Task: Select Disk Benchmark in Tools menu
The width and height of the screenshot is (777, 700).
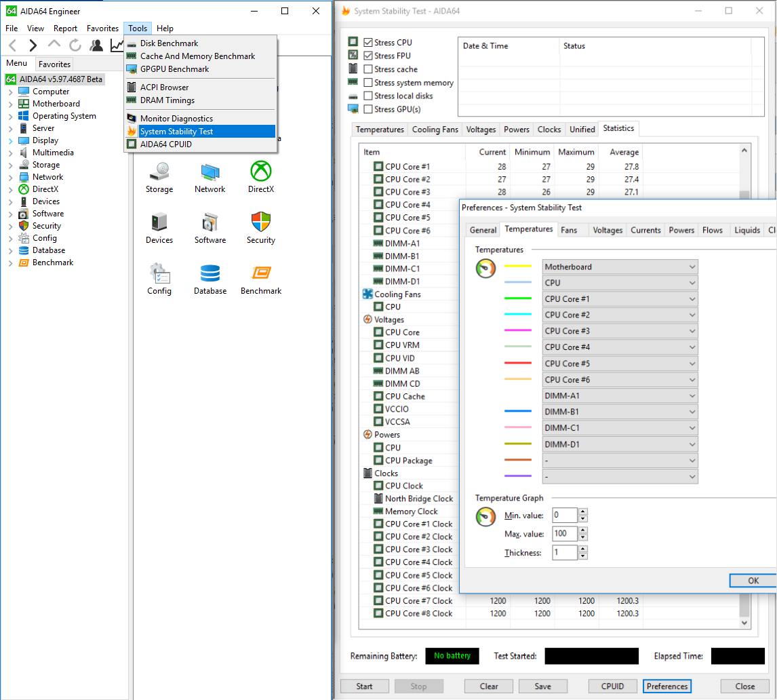Action: (201, 43)
